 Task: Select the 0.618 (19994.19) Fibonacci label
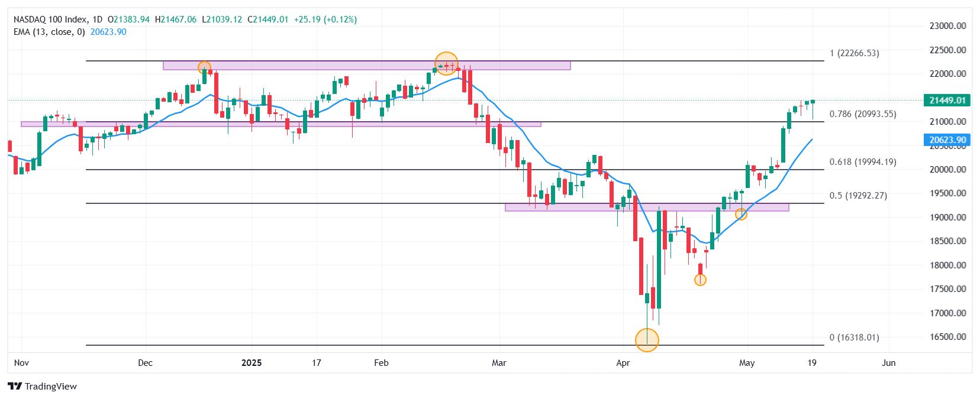(863, 162)
